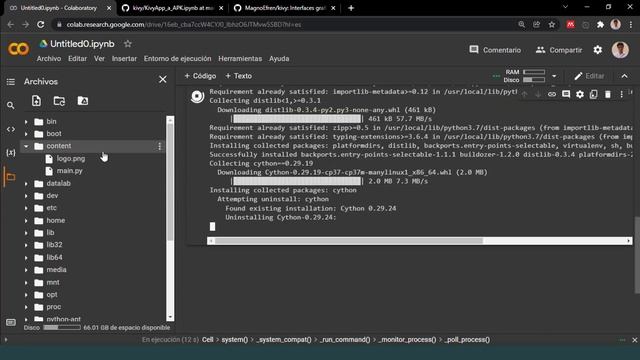Image resolution: width=640 pixels, height=360 pixels.
Task: Stop the running cell execution button
Action: [198, 96]
